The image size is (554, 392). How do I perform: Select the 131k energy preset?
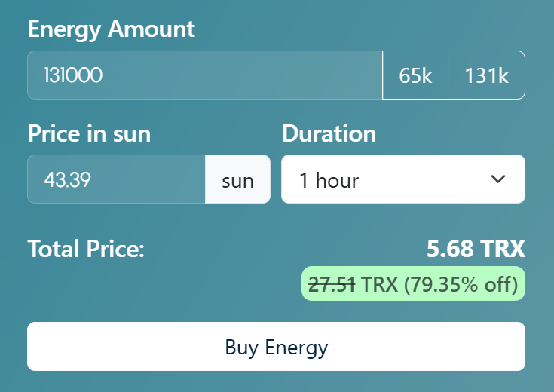click(486, 75)
